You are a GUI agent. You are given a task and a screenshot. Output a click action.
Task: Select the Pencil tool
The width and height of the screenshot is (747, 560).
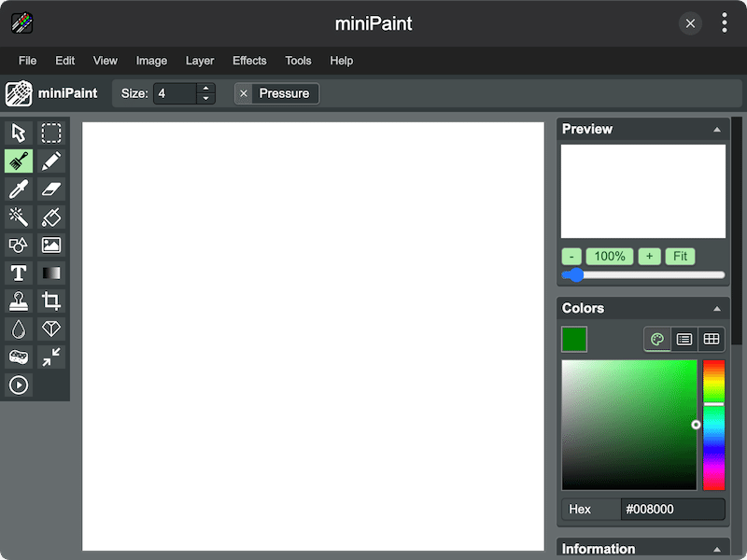pos(51,161)
